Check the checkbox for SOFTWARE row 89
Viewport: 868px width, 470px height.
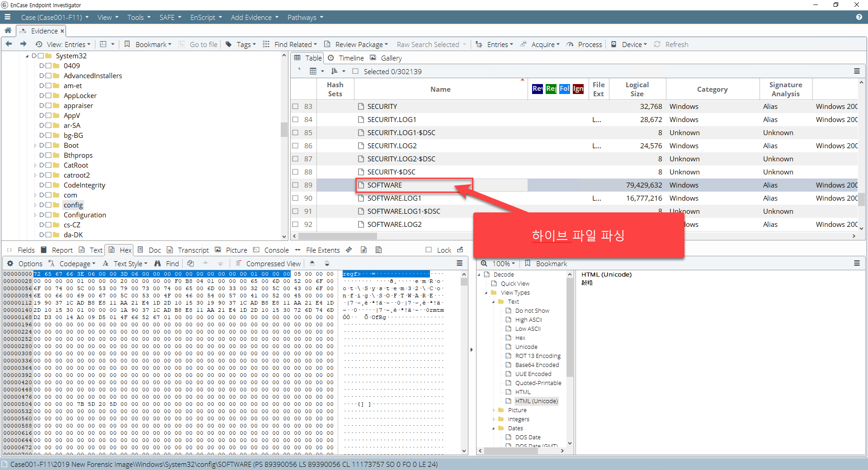295,185
